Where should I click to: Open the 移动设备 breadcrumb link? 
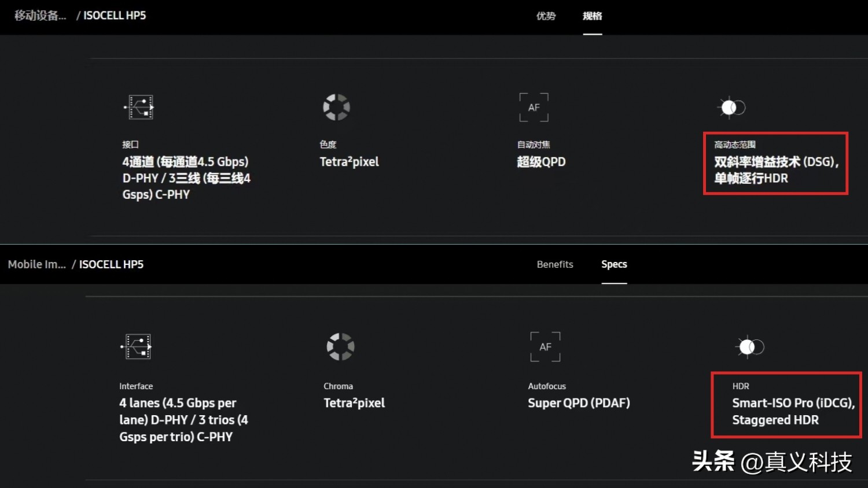40,16
